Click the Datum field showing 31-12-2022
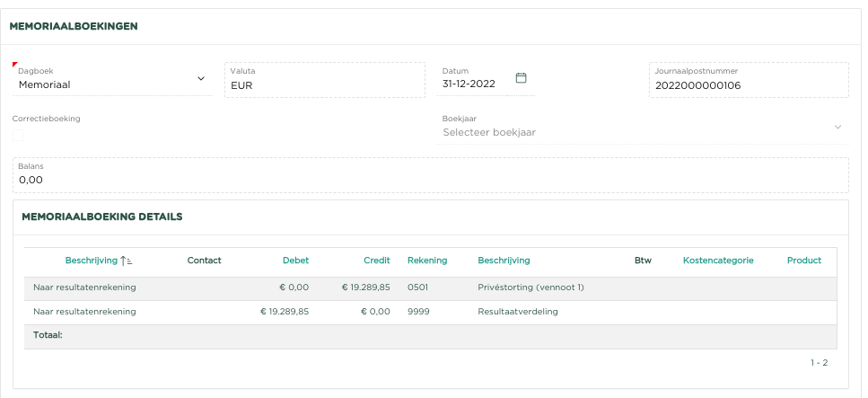This screenshot has height=398, width=868. 476,84
